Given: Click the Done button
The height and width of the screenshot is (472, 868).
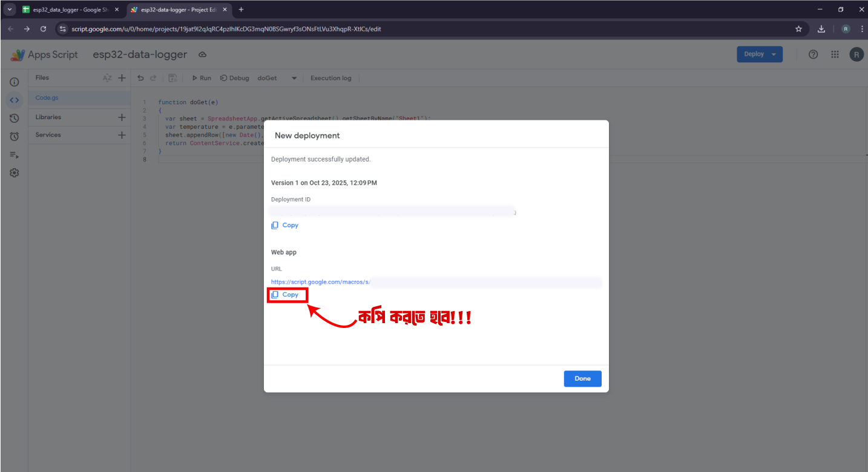Looking at the screenshot, I should tap(582, 379).
